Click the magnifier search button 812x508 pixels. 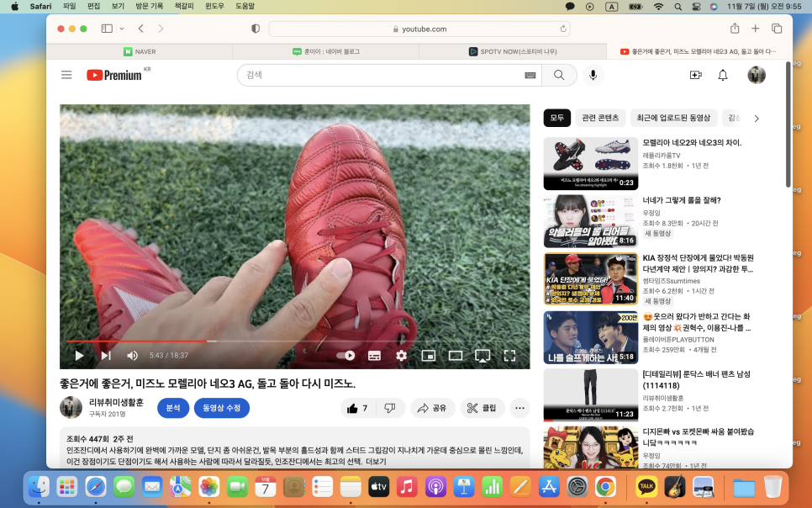pyautogui.click(x=559, y=75)
